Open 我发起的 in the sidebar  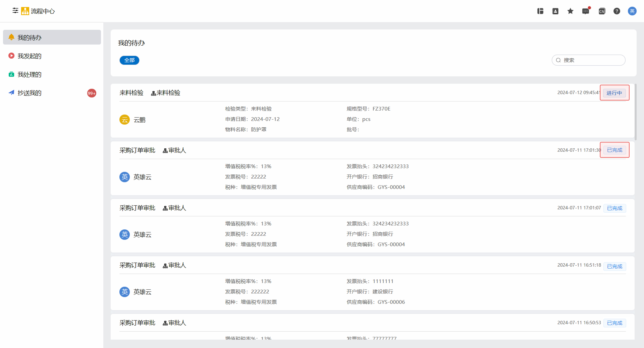pyautogui.click(x=52, y=56)
